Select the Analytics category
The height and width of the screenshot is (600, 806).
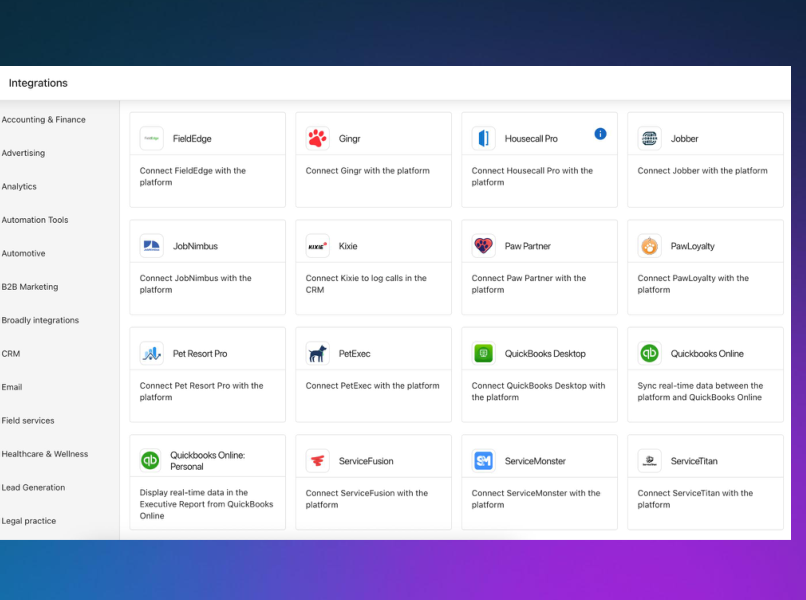19,187
